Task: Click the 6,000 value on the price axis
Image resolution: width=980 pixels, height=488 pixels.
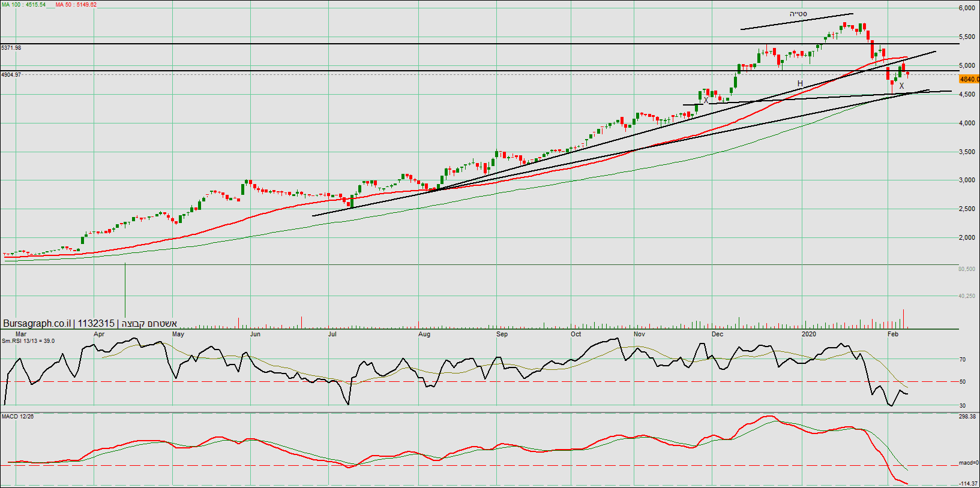Action: tap(966, 8)
